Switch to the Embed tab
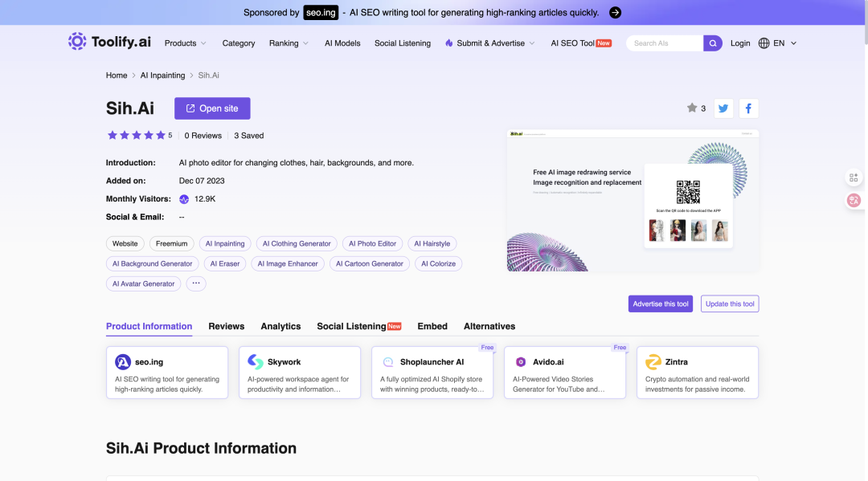Image resolution: width=868 pixels, height=481 pixels. [x=432, y=326]
